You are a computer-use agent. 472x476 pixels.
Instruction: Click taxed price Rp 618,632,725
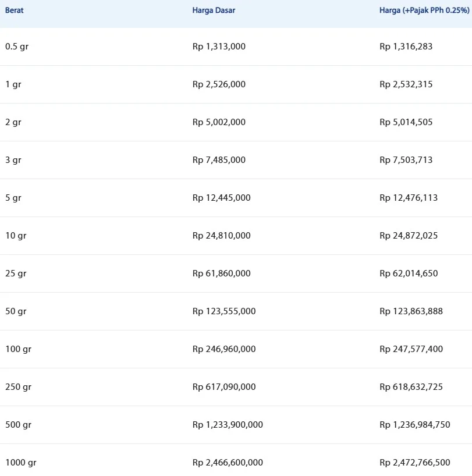coord(411,387)
